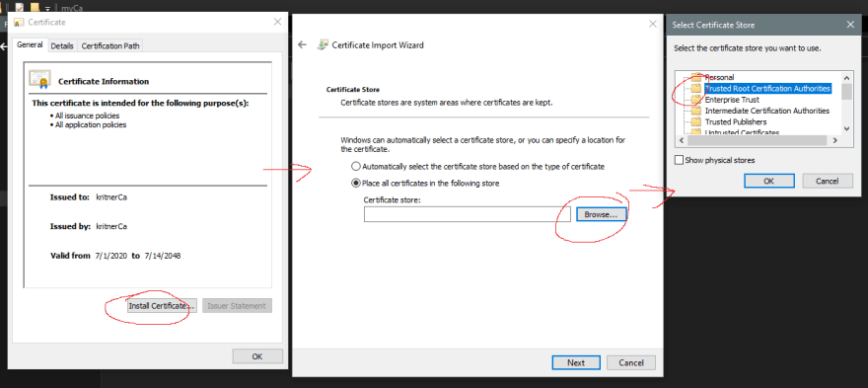Go back using the wizard's back arrow

pyautogui.click(x=302, y=44)
